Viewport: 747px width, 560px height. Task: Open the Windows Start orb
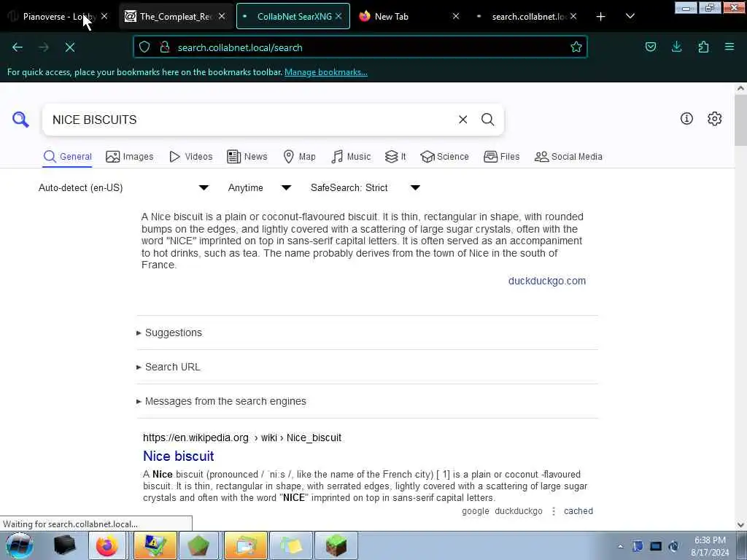click(x=19, y=545)
